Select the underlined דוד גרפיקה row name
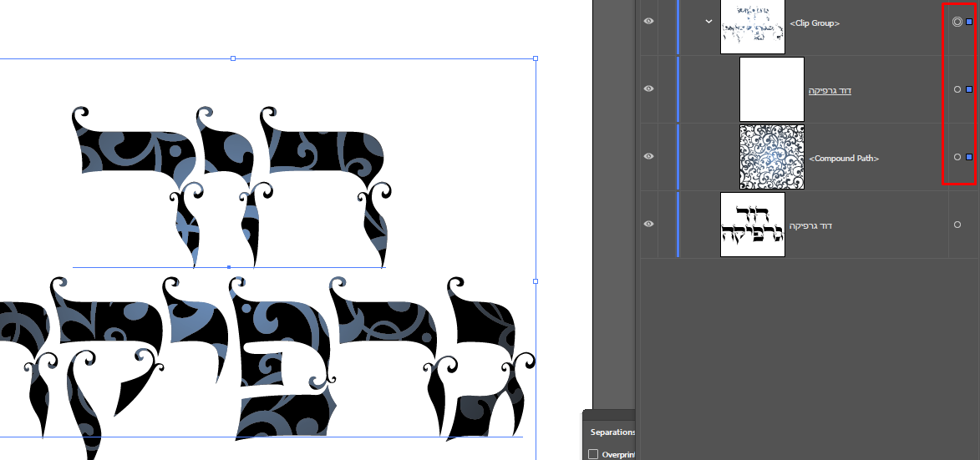 coord(830,90)
